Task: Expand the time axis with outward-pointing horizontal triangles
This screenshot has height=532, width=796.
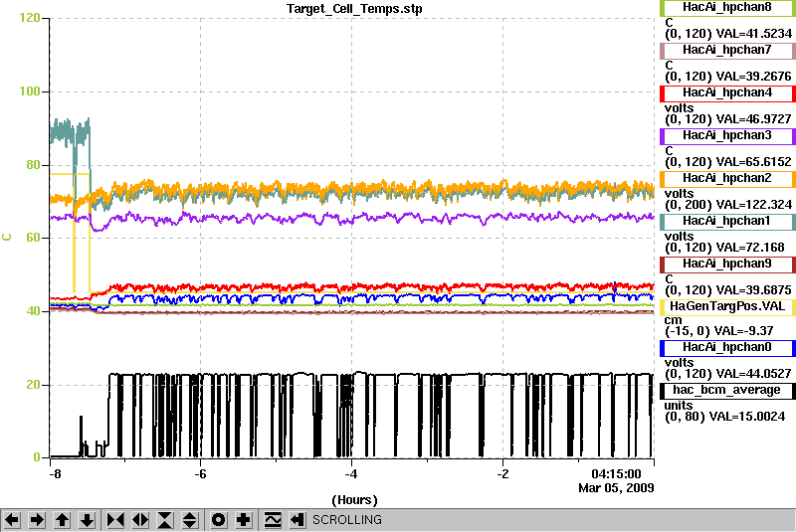Action: tap(140, 520)
